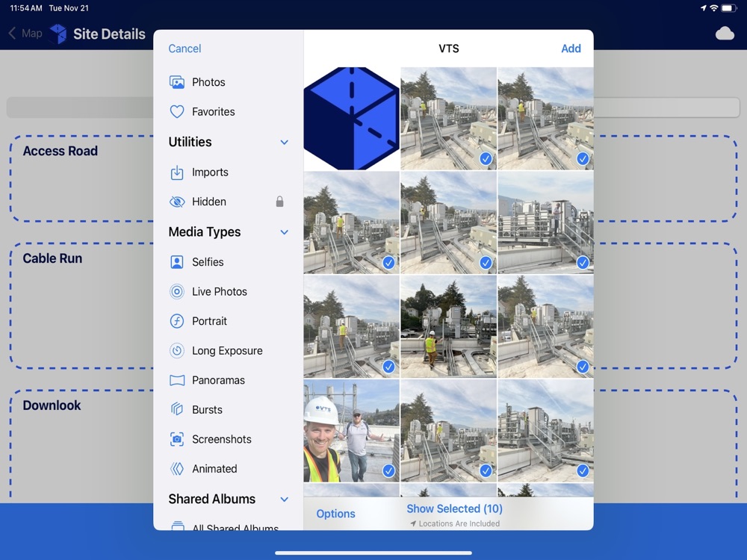Image resolution: width=747 pixels, height=560 pixels.
Task: Tap the lock icon beside Hidden
Action: (x=279, y=202)
